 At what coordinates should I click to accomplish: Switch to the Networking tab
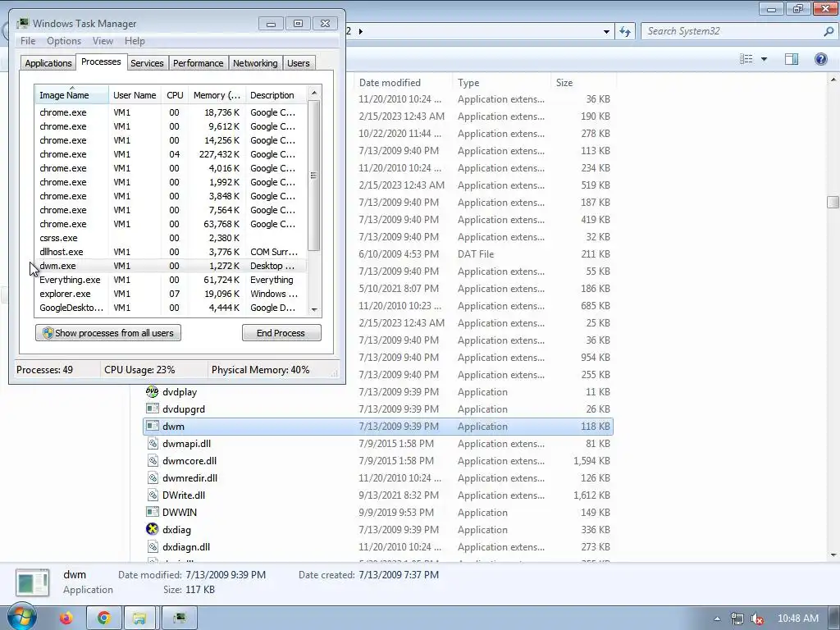pos(255,63)
